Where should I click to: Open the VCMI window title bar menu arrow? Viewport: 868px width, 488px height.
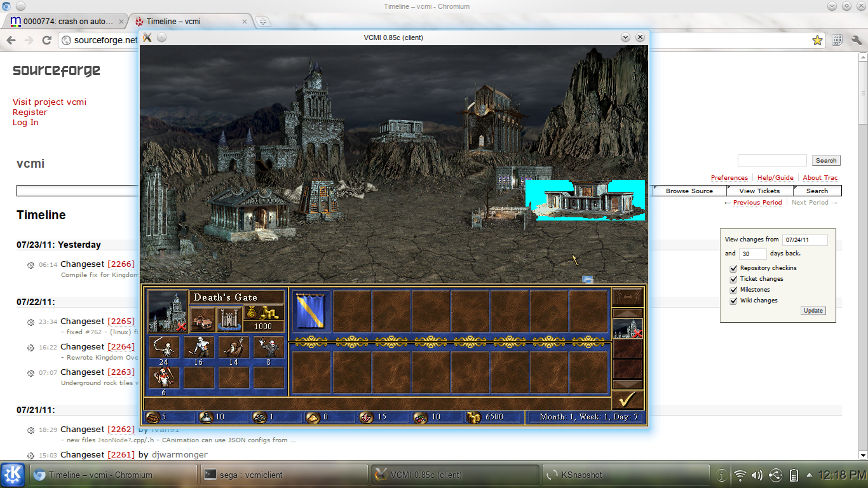tap(626, 37)
